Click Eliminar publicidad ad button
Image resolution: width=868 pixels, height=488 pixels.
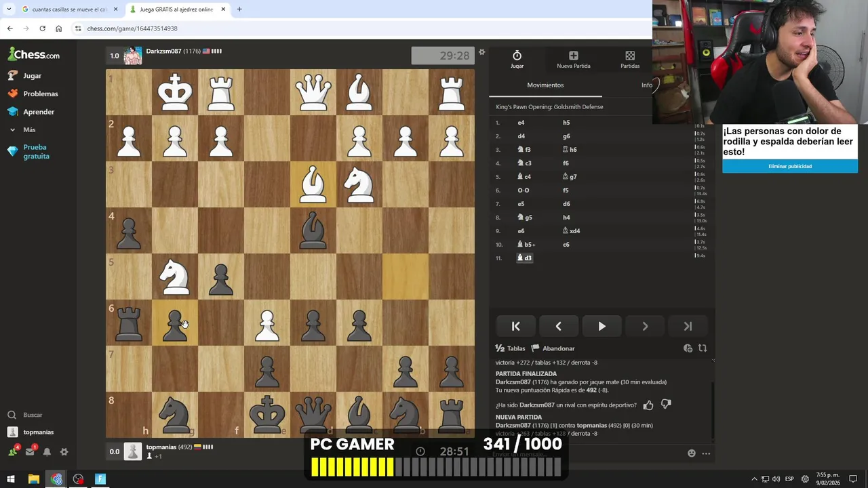tap(790, 166)
